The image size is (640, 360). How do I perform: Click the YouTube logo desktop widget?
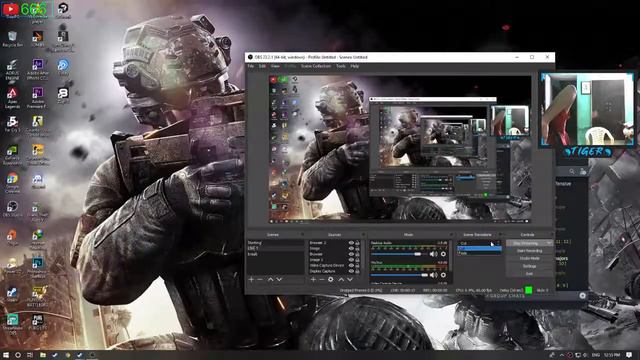(10, 9)
